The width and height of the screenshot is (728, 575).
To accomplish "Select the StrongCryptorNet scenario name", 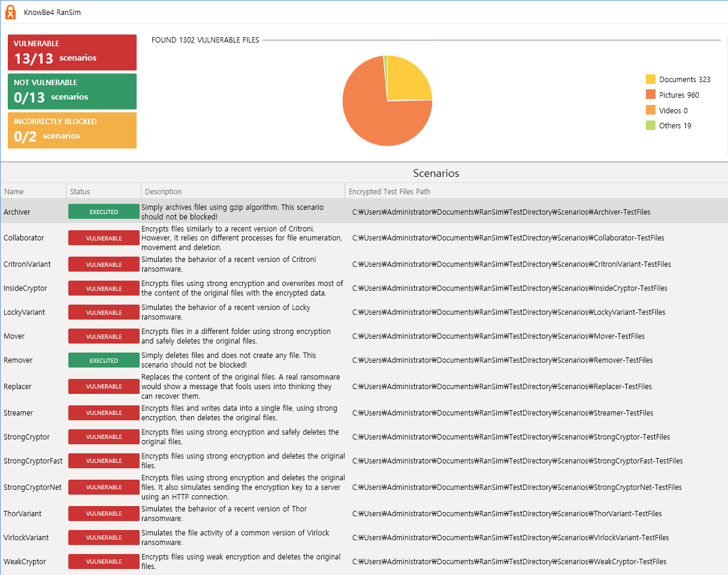I will tap(32, 487).
